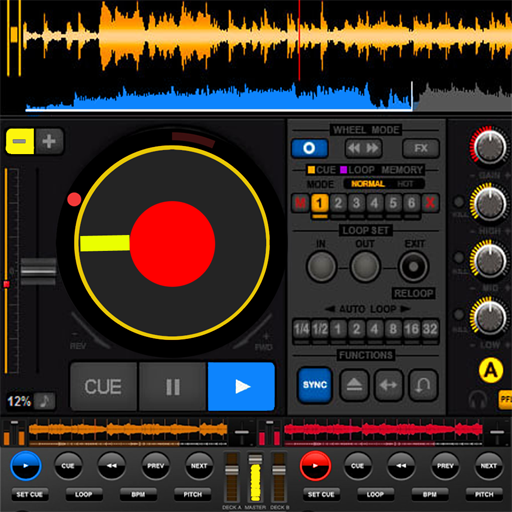Toggle the LOW kill button
The width and height of the screenshot is (512, 512).
pos(459,314)
